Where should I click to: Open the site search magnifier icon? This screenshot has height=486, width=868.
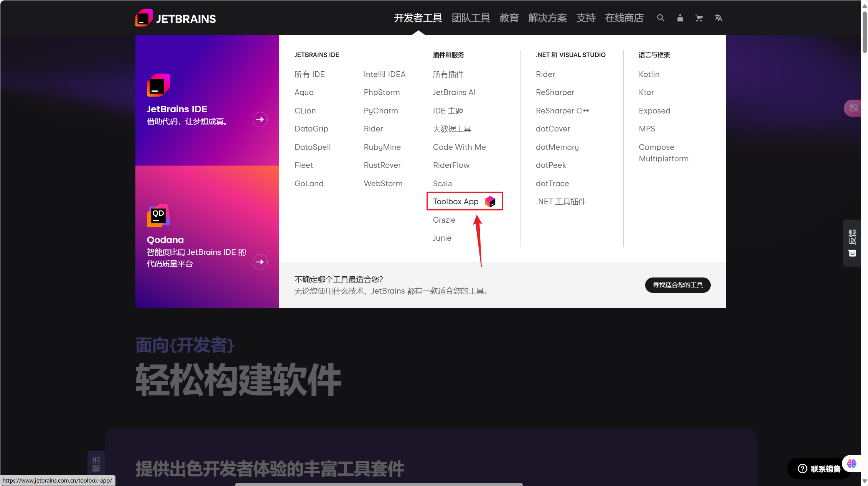[x=660, y=18]
